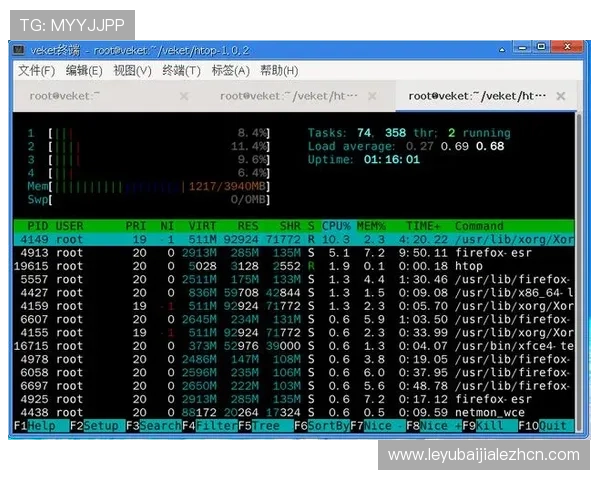600x480 pixels.
Task: Toggle F5 Tree view in htop
Action: 263,426
